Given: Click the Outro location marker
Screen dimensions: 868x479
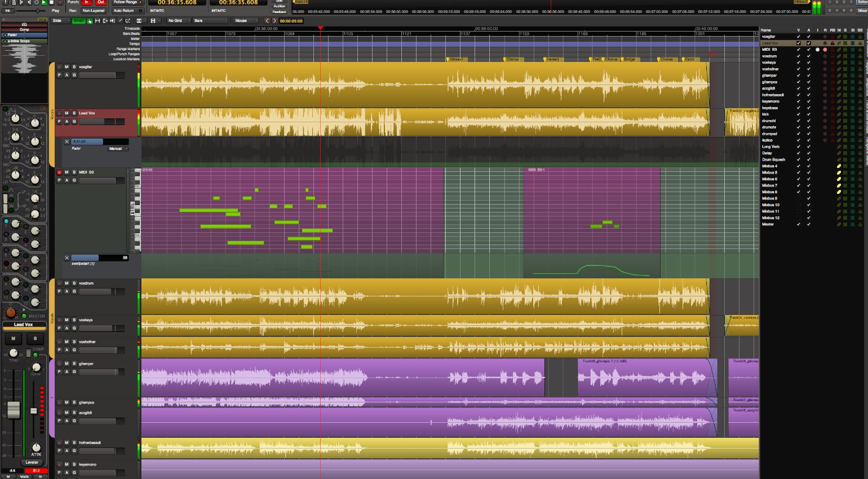Looking at the screenshot, I should (x=690, y=59).
